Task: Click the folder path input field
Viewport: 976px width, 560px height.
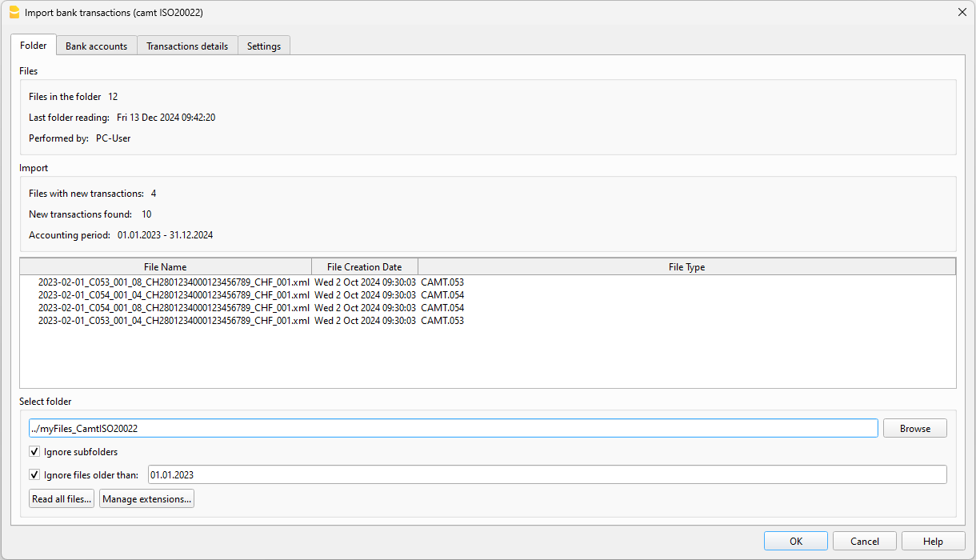Action: (x=453, y=428)
